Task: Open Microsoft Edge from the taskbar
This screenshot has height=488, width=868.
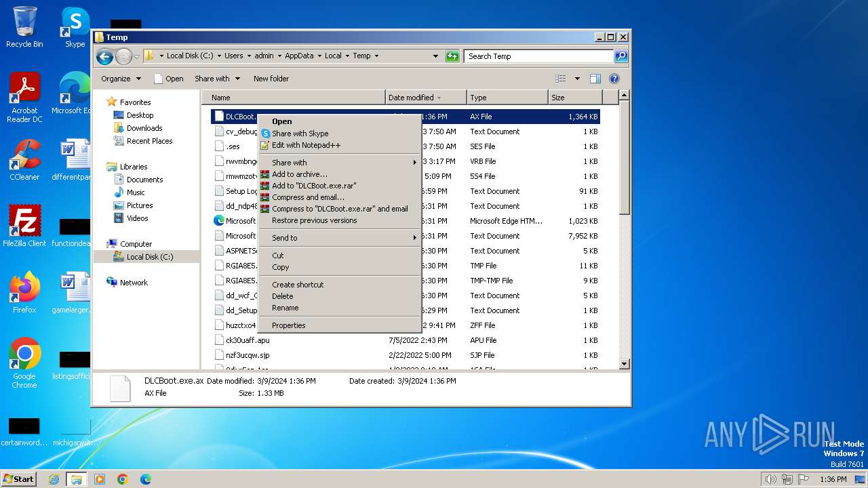Action: click(x=146, y=479)
